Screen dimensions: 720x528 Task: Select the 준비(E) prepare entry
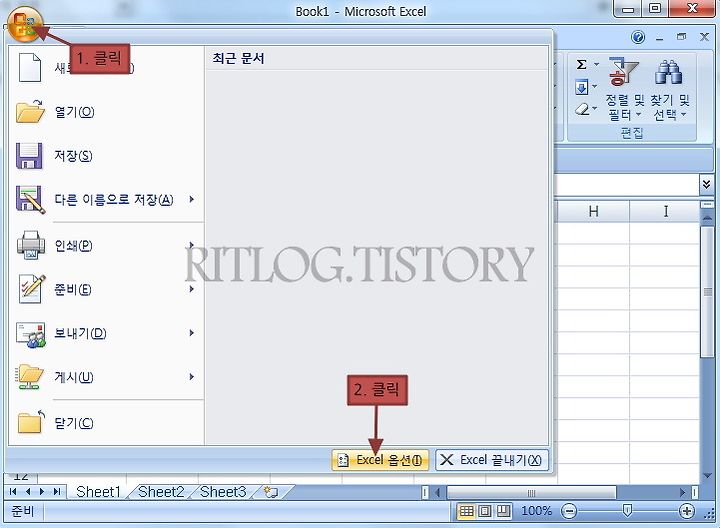[x=73, y=289]
